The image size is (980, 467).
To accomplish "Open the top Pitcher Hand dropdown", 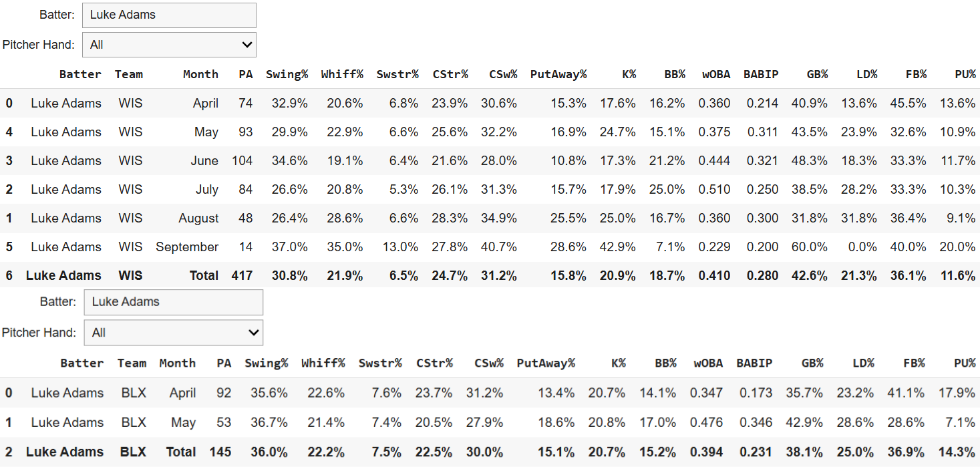I will click(169, 45).
